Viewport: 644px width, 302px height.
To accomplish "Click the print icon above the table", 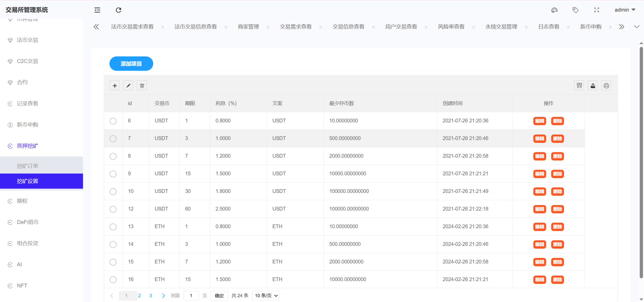I will pos(606,86).
